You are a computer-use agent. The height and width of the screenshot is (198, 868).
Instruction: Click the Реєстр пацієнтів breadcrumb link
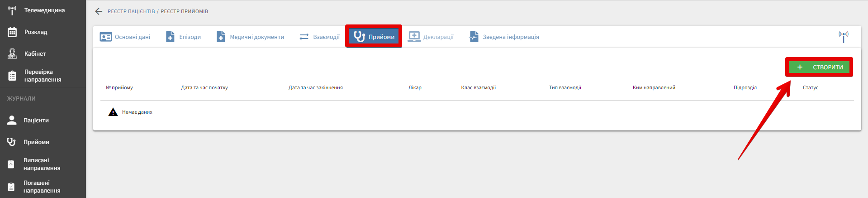coord(131,11)
